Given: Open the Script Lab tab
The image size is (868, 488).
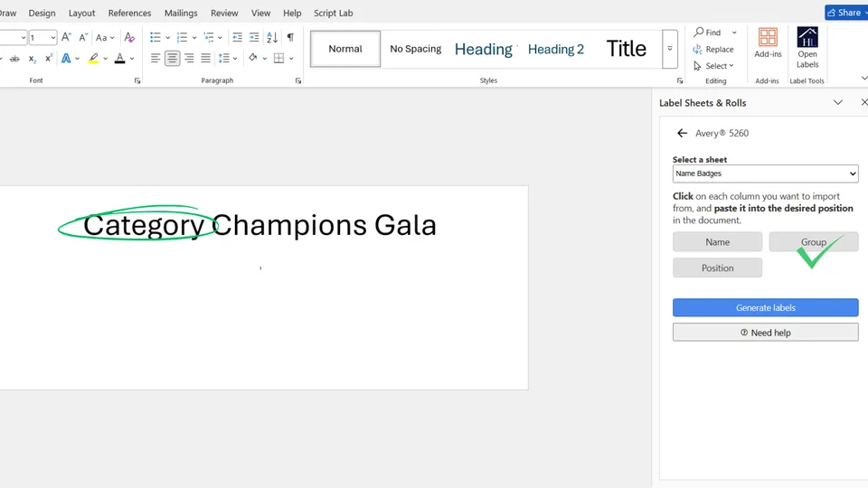Looking at the screenshot, I should 334,13.
